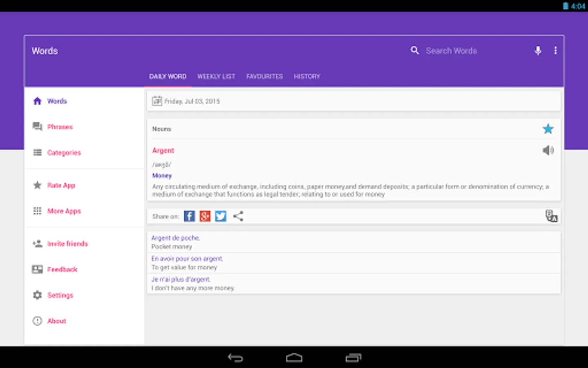Tap the Android home button
Screen dimensions: 588x368
pos(294,358)
